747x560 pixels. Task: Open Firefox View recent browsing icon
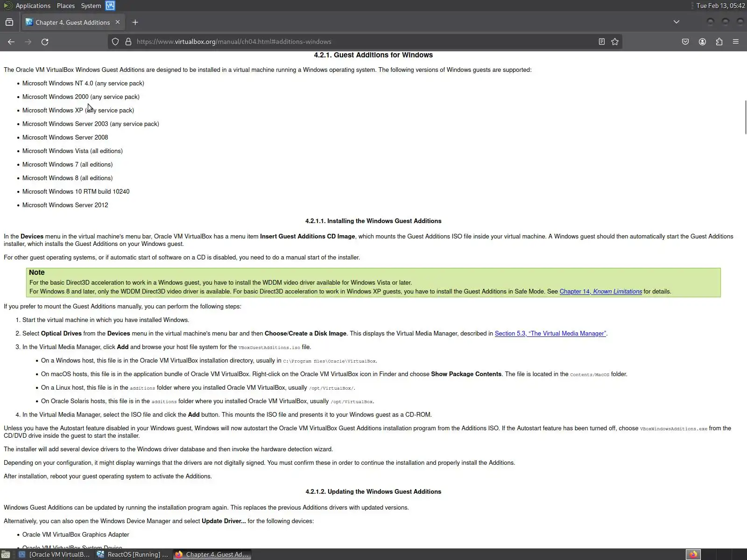(x=9, y=22)
